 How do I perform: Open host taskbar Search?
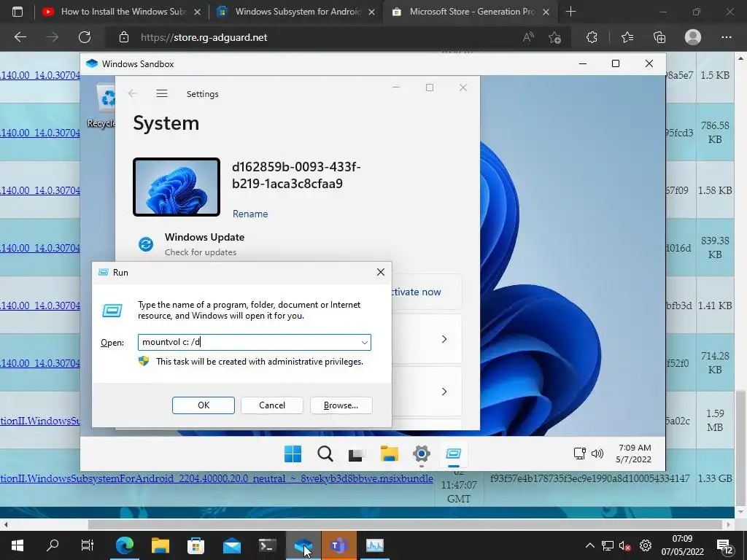(53, 545)
